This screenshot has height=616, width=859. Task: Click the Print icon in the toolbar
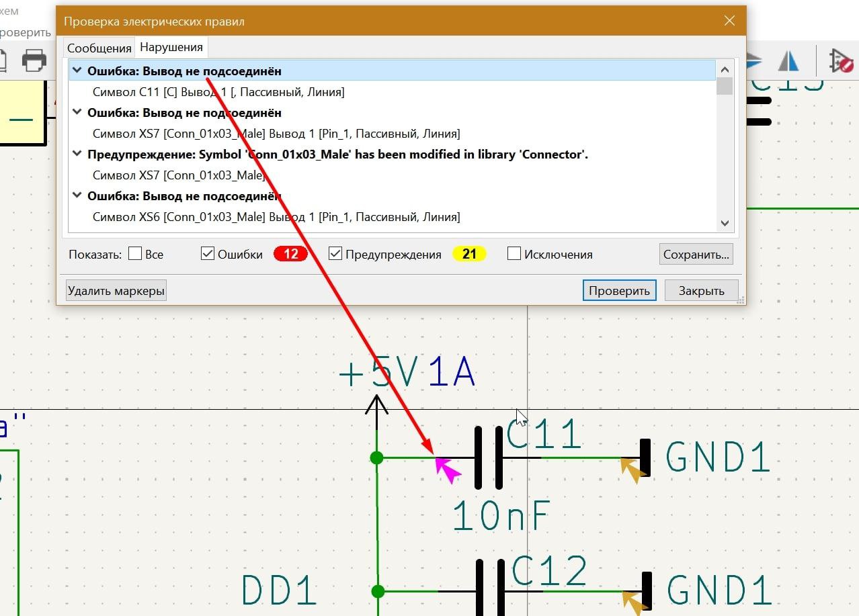pyautogui.click(x=34, y=60)
